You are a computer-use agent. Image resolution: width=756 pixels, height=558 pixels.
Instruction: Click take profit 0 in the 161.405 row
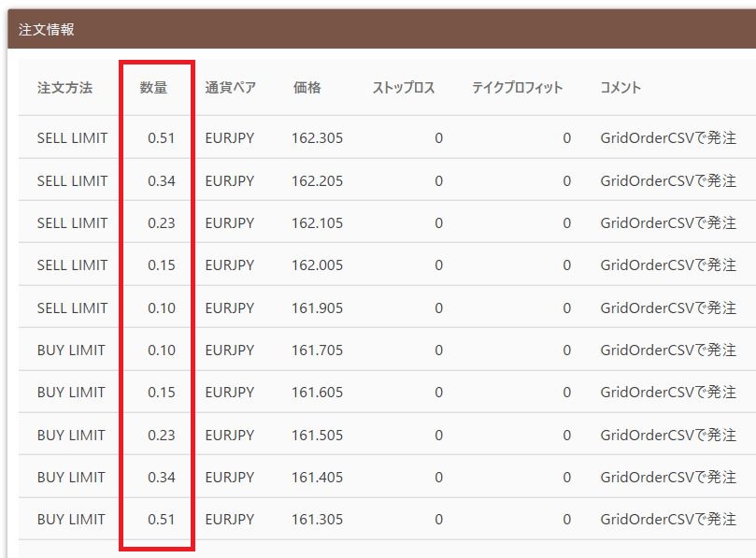pyautogui.click(x=567, y=477)
